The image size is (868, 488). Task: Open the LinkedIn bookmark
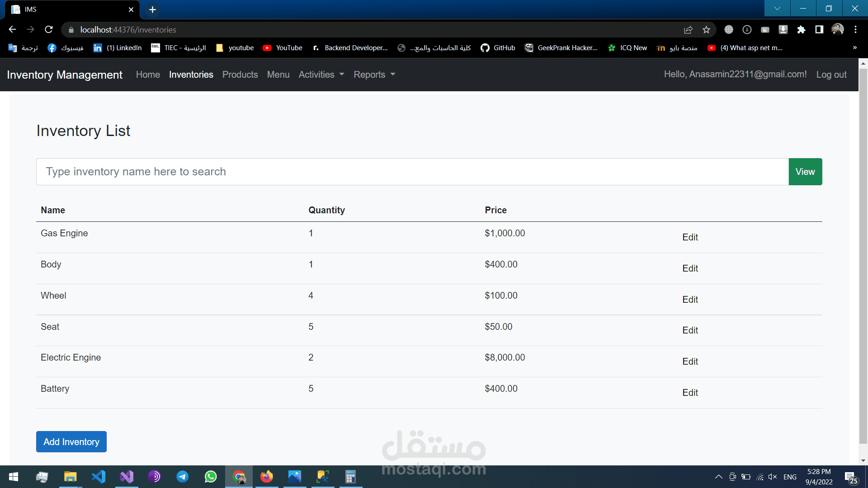(118, 47)
